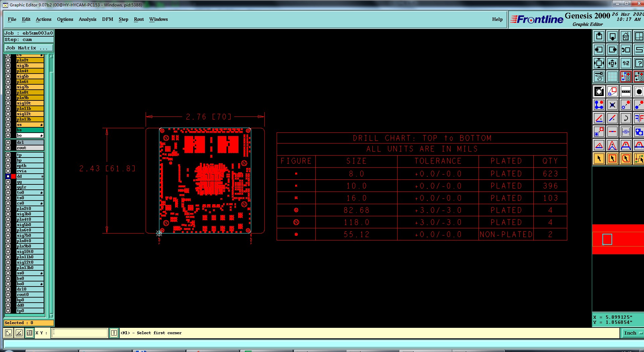This screenshot has height=352, width=644.
Task: Click the pan up view icon
Action: click(x=599, y=36)
